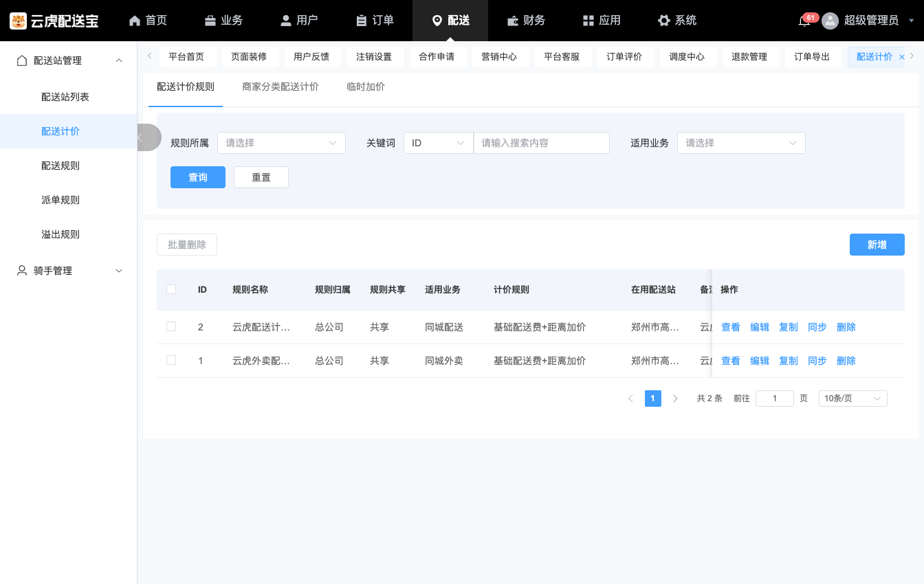Viewport: 924px width, 584px height.
Task: Open 首页 in the top navigation
Action: [148, 21]
